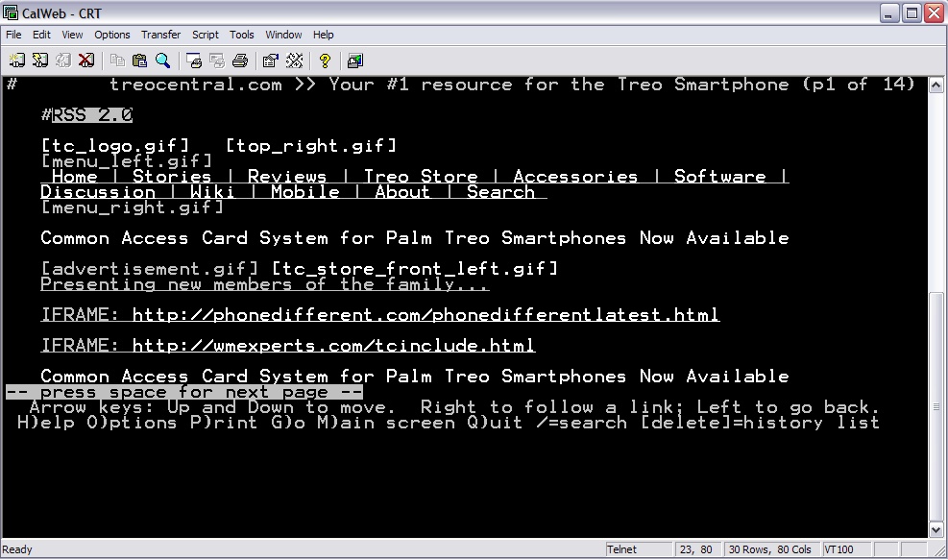948x560 pixels.
Task: Click the Quick Connect lightning icon
Action: click(39, 61)
